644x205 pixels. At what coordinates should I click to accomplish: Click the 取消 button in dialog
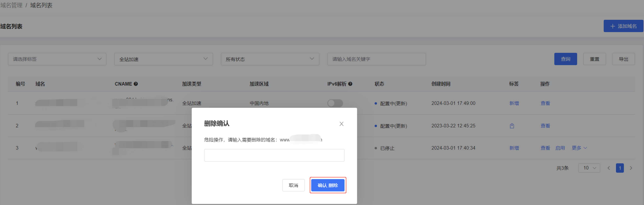[x=293, y=185]
